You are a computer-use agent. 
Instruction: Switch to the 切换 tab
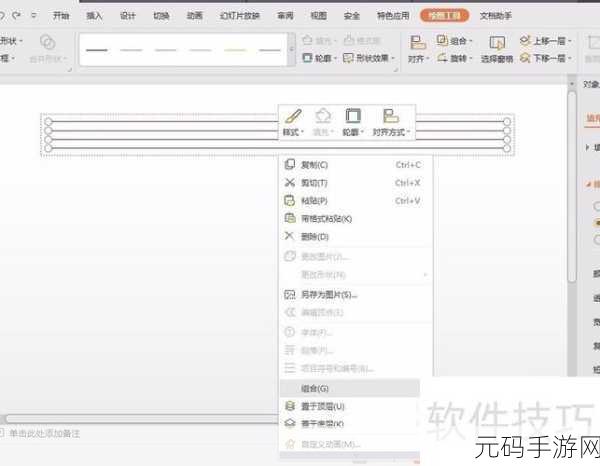pos(161,16)
